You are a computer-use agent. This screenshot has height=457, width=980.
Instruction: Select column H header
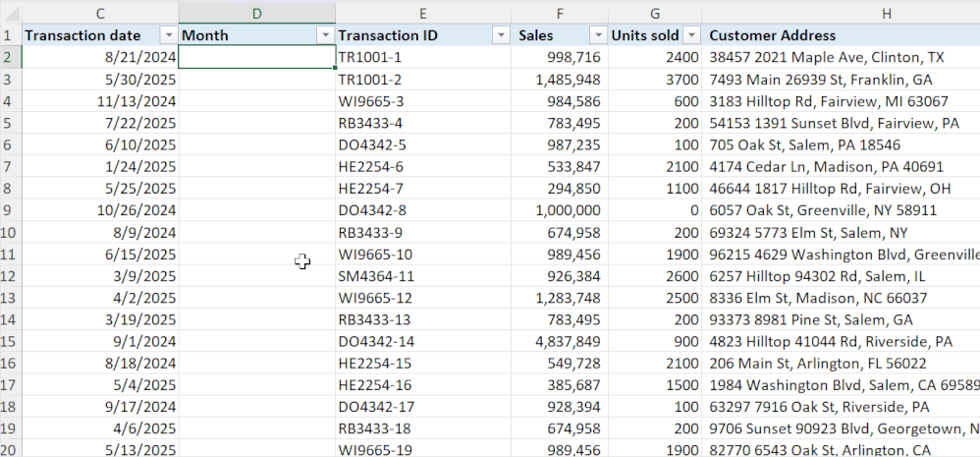841,13
